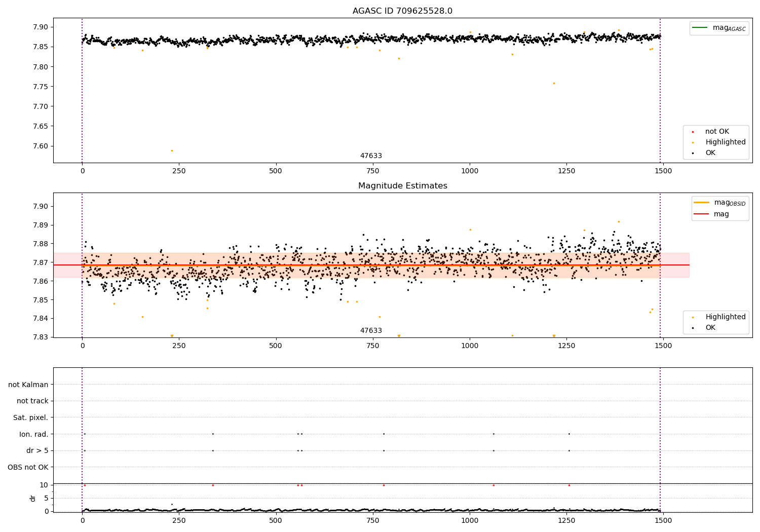Click the '47633' label in Magnitude Estimates plot
Image resolution: width=760 pixels, height=532 pixels.
tap(371, 331)
